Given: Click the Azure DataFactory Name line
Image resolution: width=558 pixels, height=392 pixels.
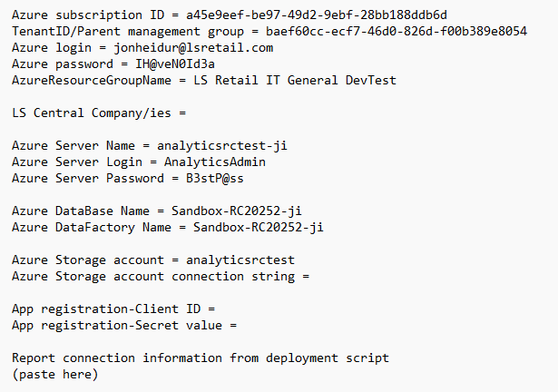Looking at the screenshot, I should tap(168, 227).
